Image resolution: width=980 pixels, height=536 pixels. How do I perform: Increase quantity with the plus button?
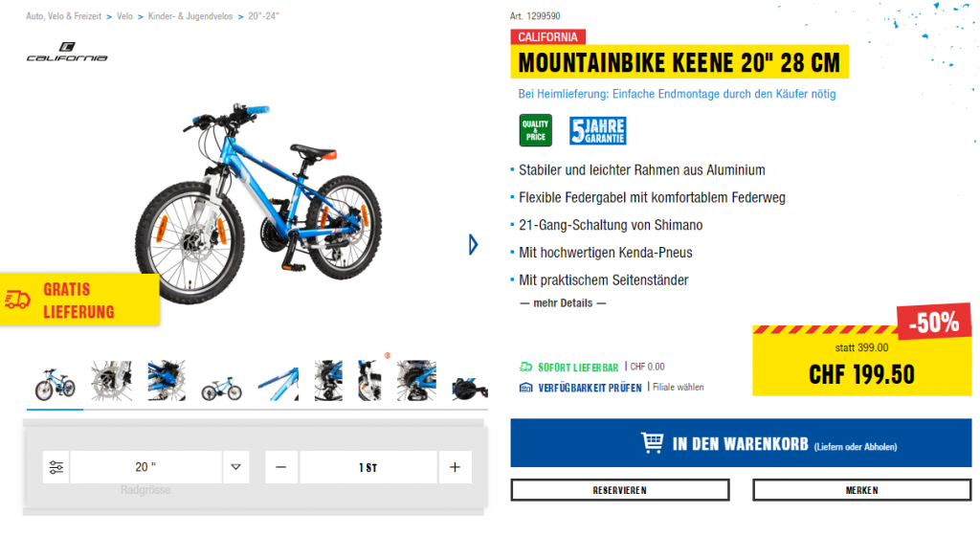[455, 467]
